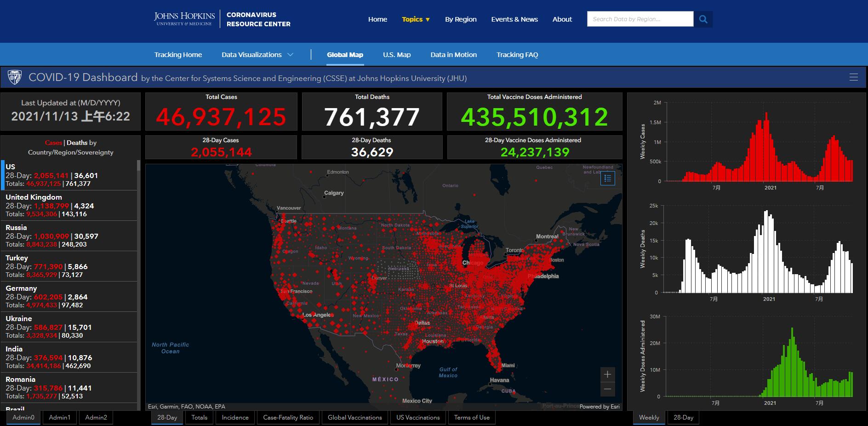Click the Total Cases number 46,937,125
The width and height of the screenshot is (868, 426).
click(x=221, y=117)
